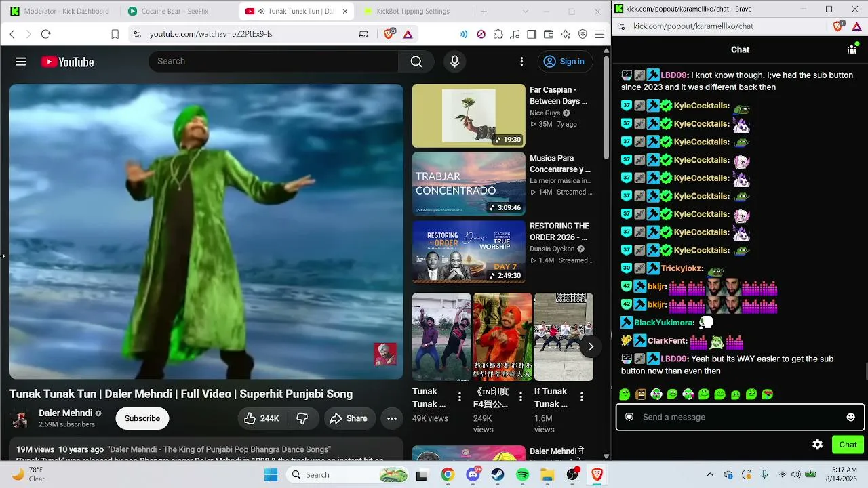Click the YouTube search magnifier button
Screen dimensions: 868x488
click(x=416, y=62)
